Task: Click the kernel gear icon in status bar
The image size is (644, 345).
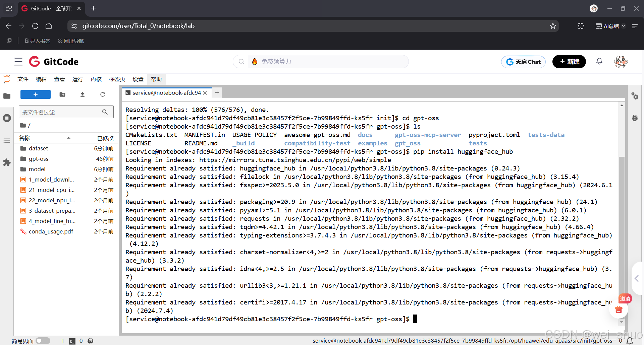Action: click(x=90, y=341)
